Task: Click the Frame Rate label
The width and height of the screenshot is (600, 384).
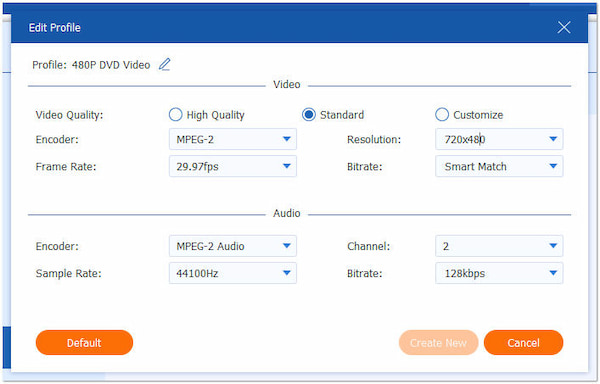Action: 66,167
